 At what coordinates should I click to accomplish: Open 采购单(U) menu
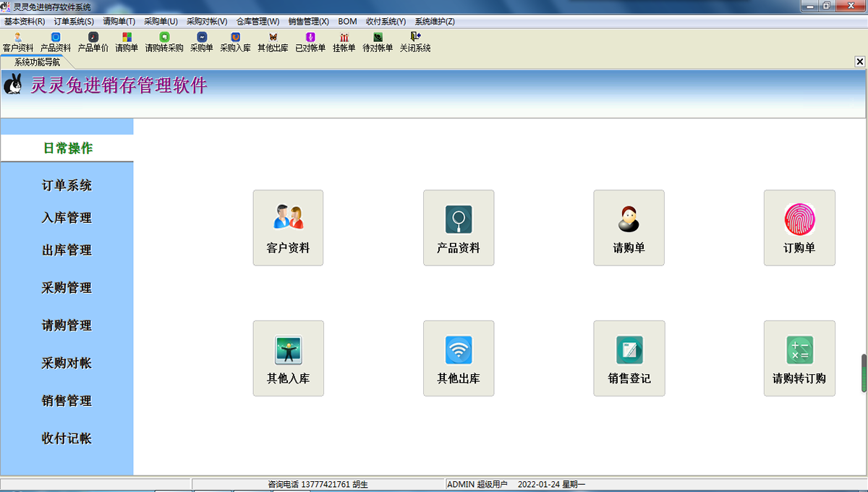point(161,22)
